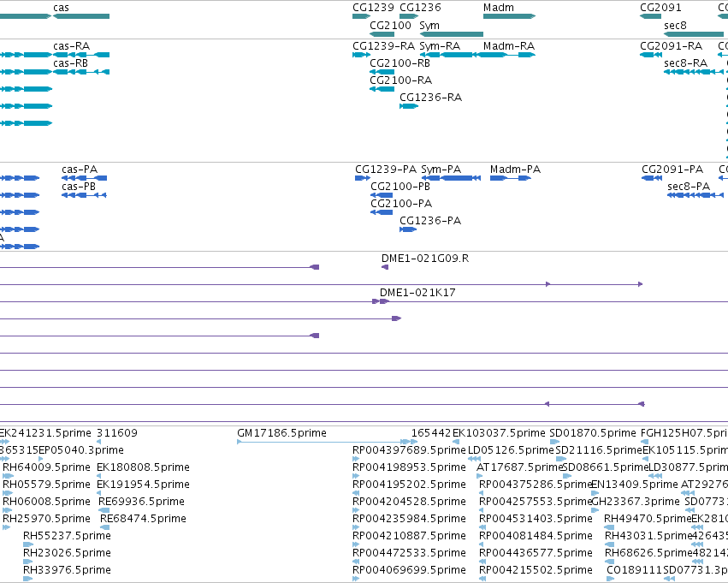728x583 pixels.
Task: Click the CG2091 gene label
Action: tap(660, 8)
